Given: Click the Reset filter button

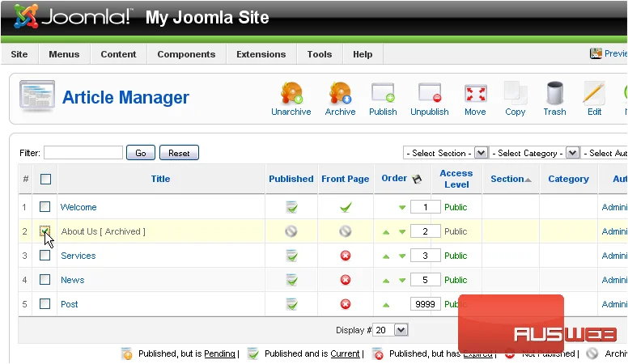Looking at the screenshot, I should (179, 153).
